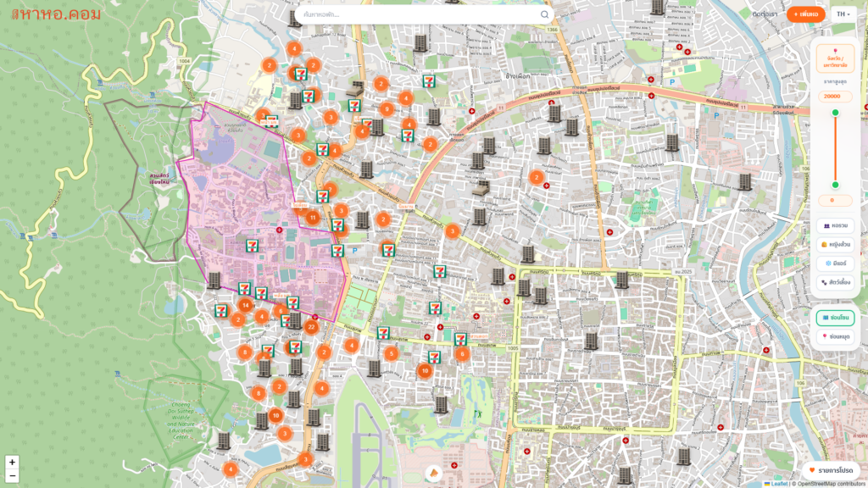Open the Leaflet attribution link
The height and width of the screenshot is (488, 868).
click(x=776, y=484)
